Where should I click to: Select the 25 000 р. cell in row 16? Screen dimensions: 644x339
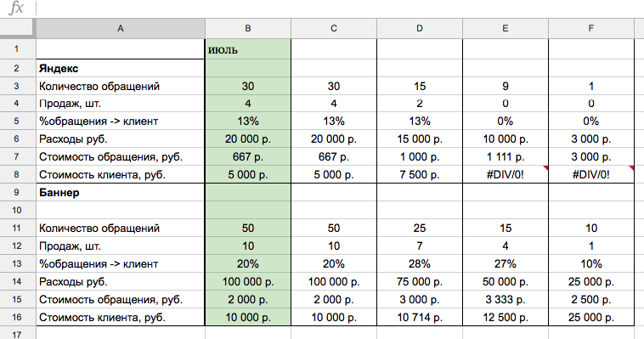coord(591,317)
